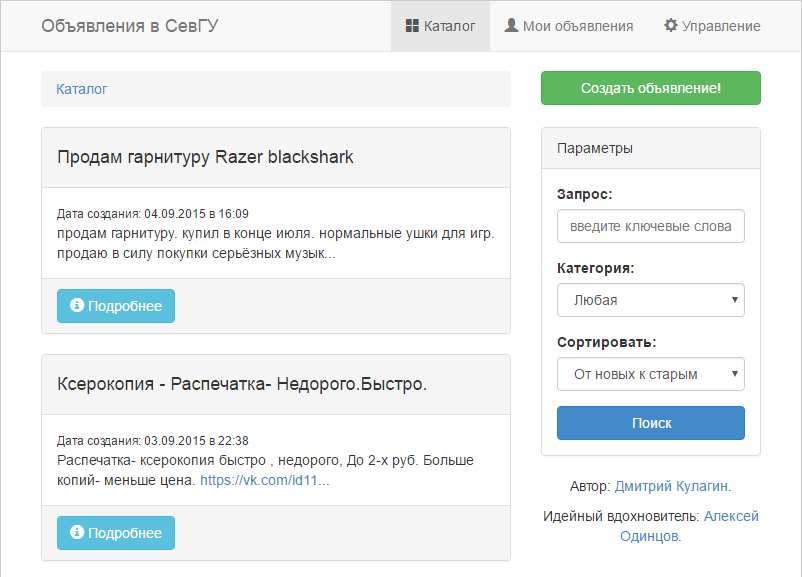Switch to the Каталог tab

pyautogui.click(x=440, y=26)
